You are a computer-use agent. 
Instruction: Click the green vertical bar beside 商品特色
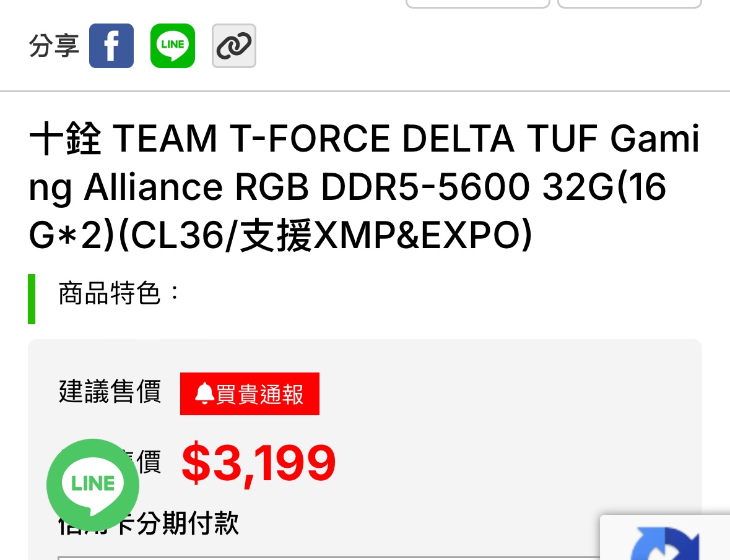32,299
